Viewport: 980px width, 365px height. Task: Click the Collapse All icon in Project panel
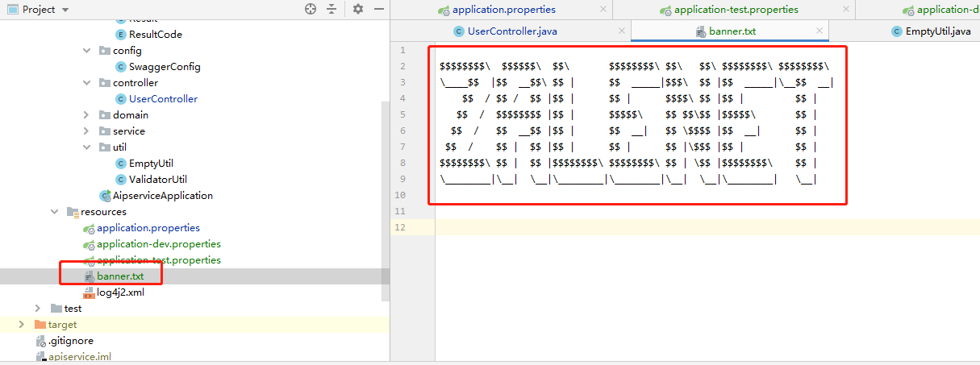coord(332,9)
